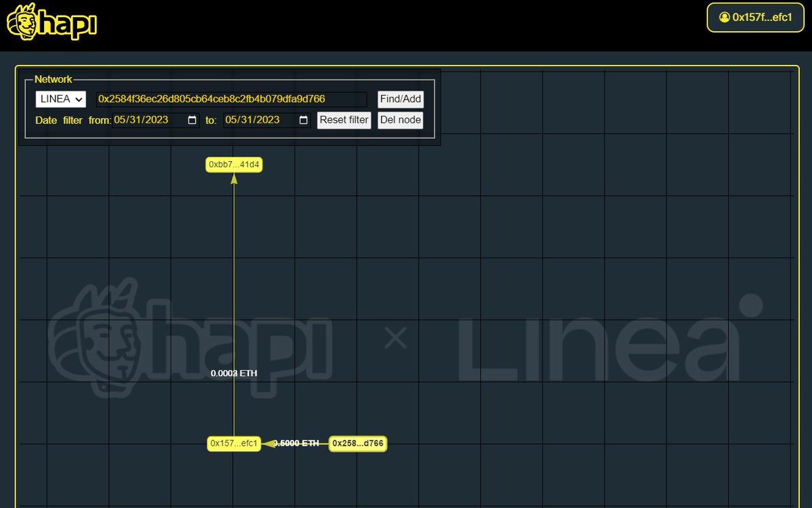This screenshot has width=812, height=508.
Task: Click the date filter 'to' field
Action: 267,120
